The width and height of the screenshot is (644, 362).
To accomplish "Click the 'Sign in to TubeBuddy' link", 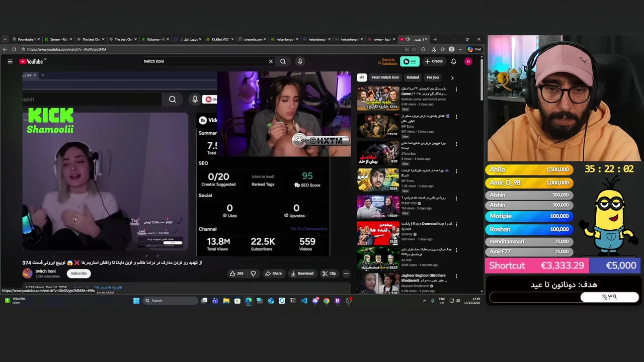I will [x=389, y=61].
